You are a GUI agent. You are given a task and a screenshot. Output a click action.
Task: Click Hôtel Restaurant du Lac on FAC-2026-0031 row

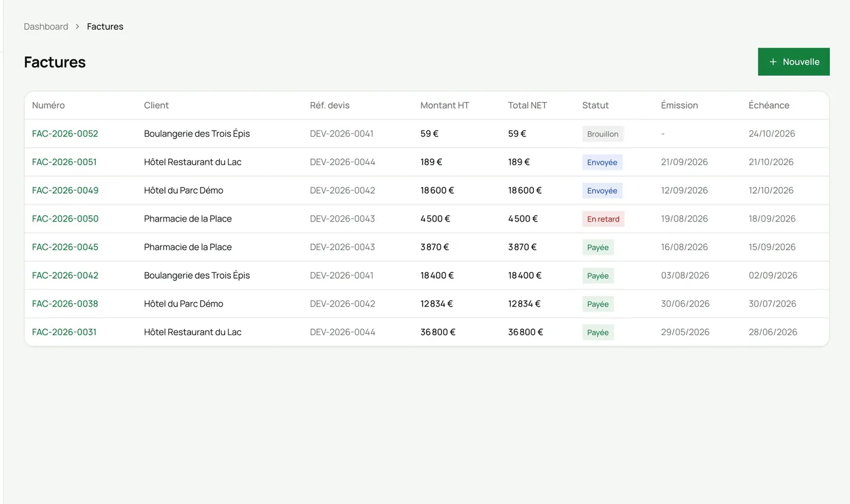point(192,332)
